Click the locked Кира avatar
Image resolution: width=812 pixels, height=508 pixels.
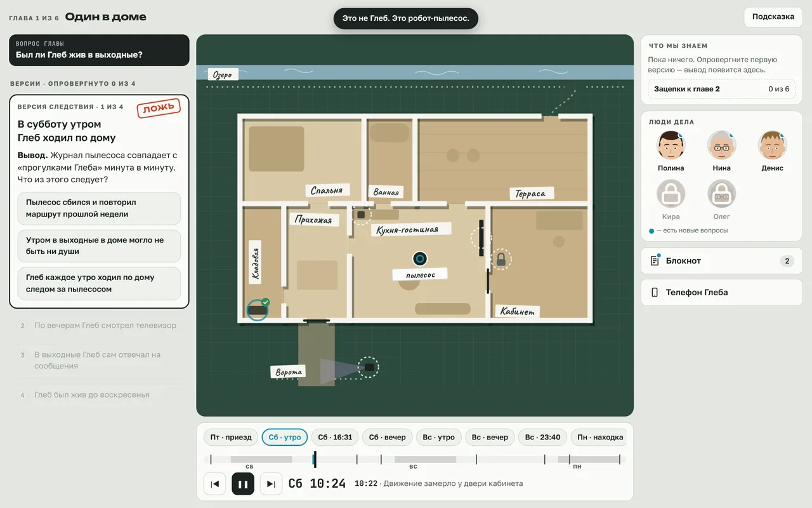point(671,194)
